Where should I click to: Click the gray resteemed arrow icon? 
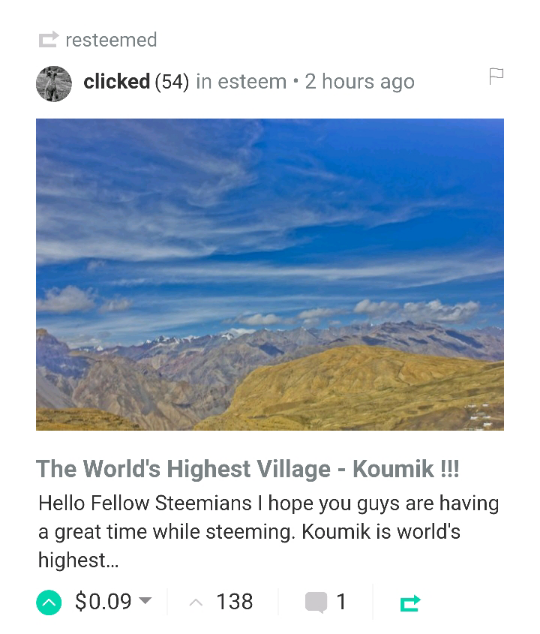[x=49, y=40]
